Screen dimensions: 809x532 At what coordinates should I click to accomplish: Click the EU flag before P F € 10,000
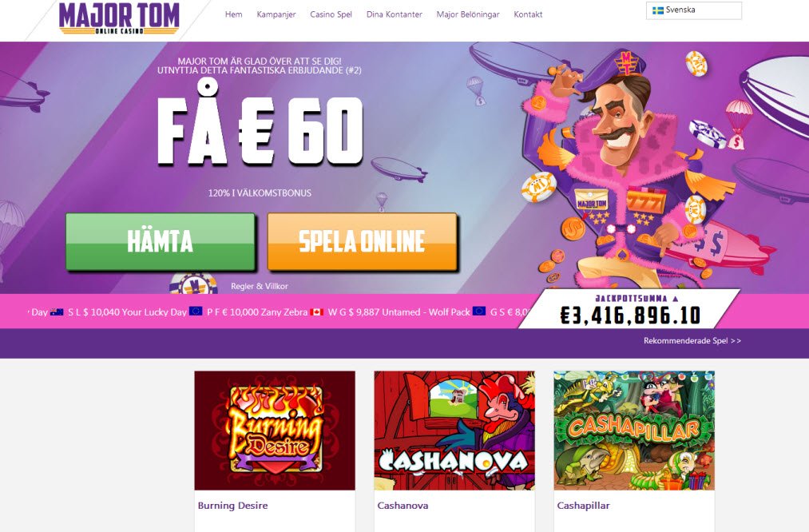pyautogui.click(x=196, y=312)
